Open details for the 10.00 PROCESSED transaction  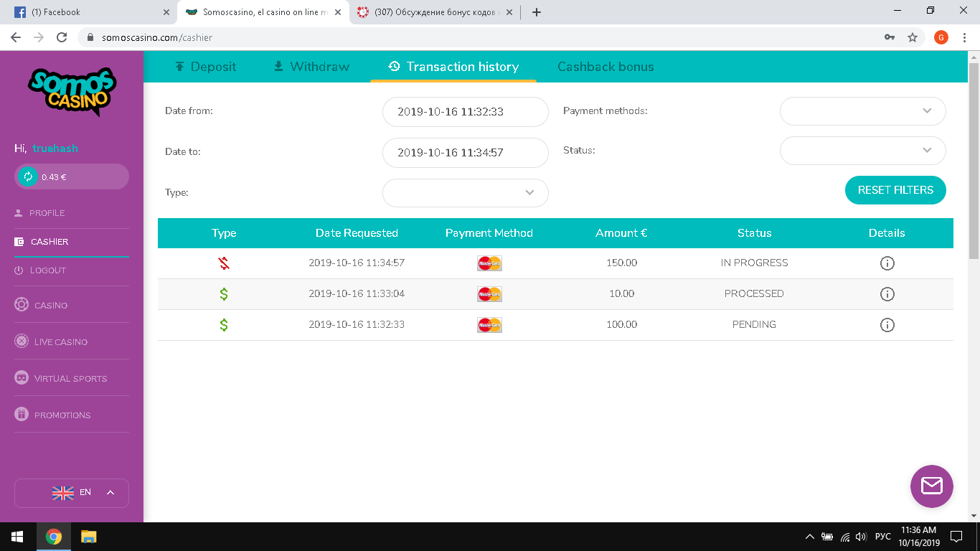coord(887,294)
